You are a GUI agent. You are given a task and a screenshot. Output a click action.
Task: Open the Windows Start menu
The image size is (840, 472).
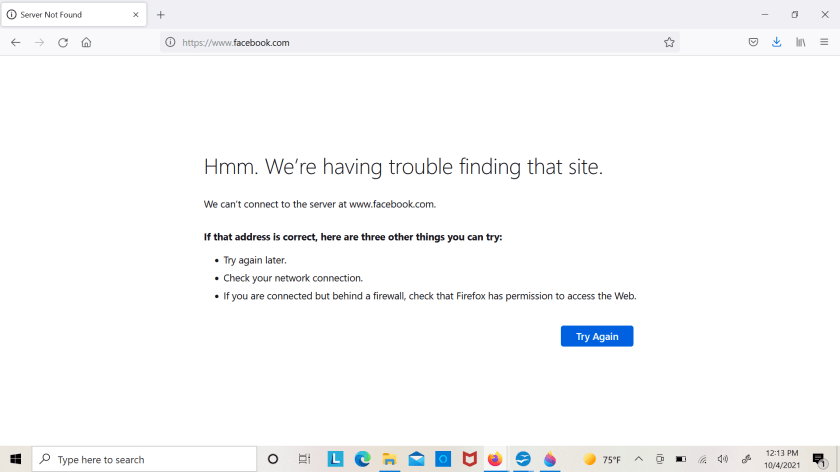pyautogui.click(x=15, y=459)
